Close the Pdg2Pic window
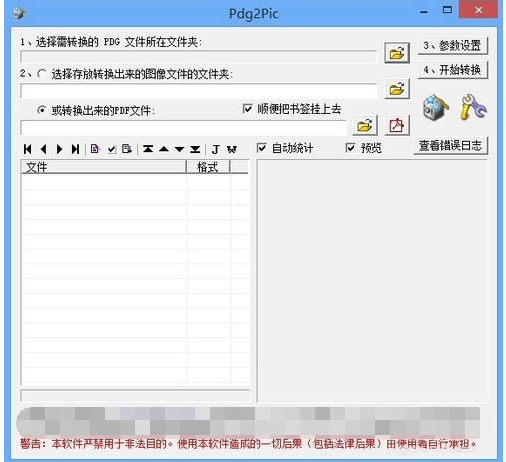The image size is (506, 462). 479,10
